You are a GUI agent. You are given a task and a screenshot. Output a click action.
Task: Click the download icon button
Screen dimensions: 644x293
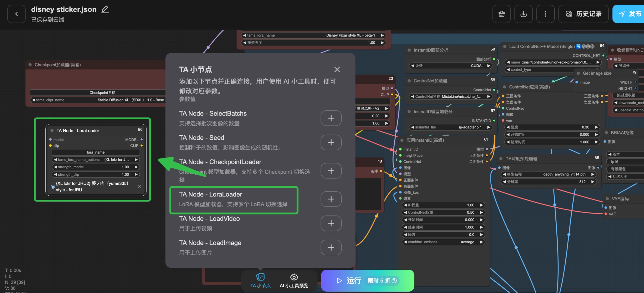click(x=523, y=14)
